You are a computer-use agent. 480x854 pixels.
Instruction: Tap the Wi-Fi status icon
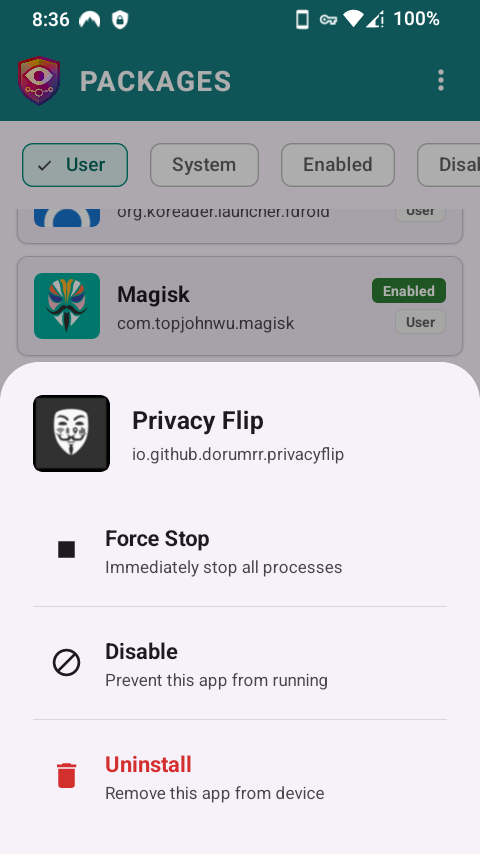point(353,20)
